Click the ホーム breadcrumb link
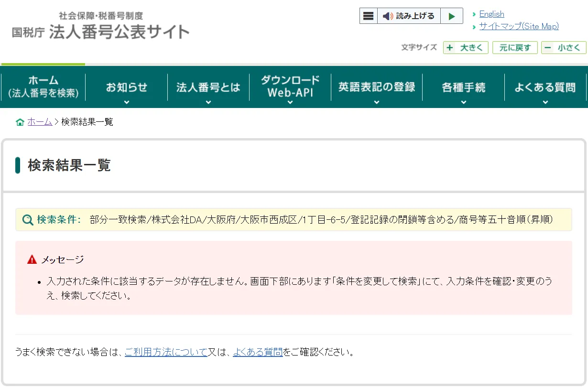This screenshot has height=388, width=588. pyautogui.click(x=40, y=122)
